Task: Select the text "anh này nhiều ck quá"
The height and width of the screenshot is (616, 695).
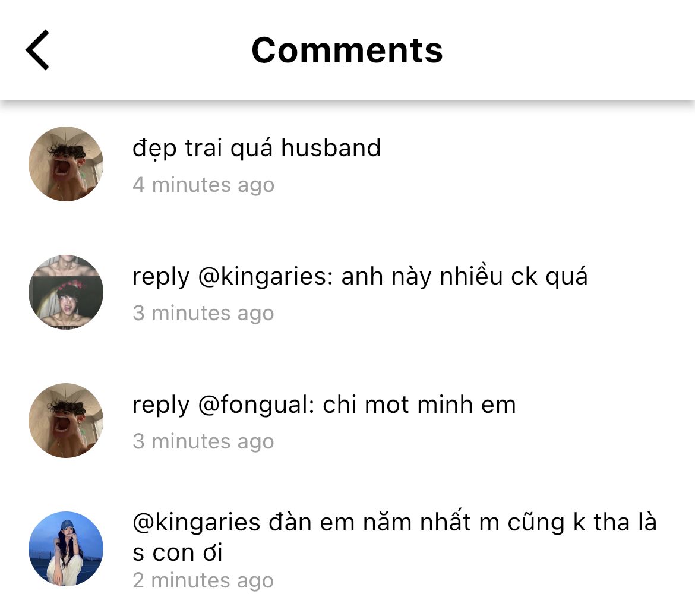Action: click(464, 277)
